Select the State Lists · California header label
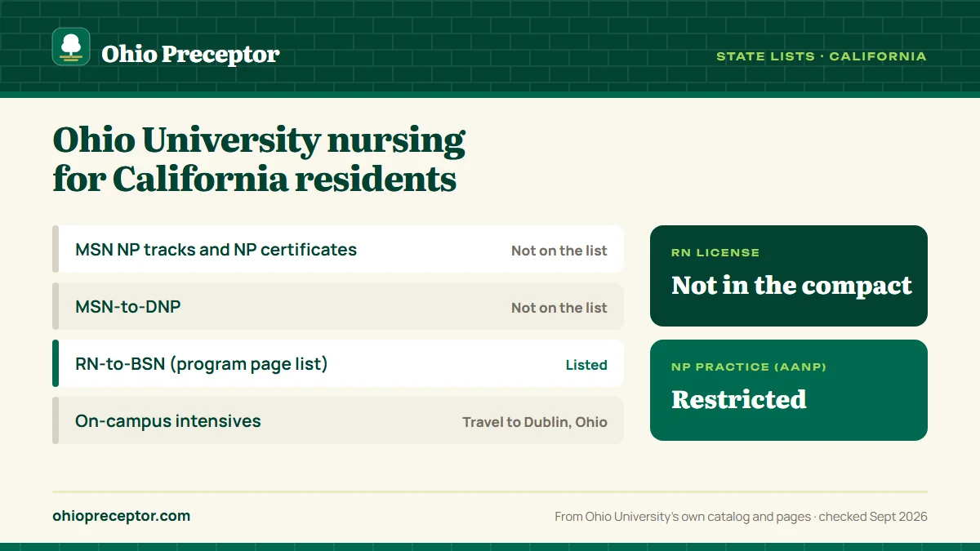Viewport: 980px width, 551px height. coord(822,56)
